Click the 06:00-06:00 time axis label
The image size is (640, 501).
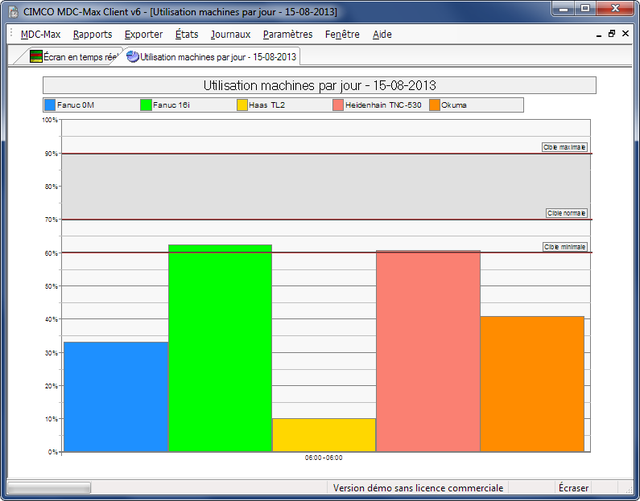click(x=324, y=458)
